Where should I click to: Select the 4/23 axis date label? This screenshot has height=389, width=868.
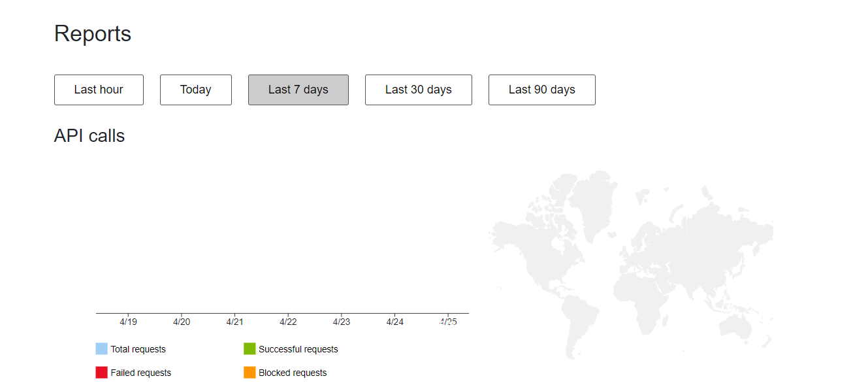coord(342,322)
